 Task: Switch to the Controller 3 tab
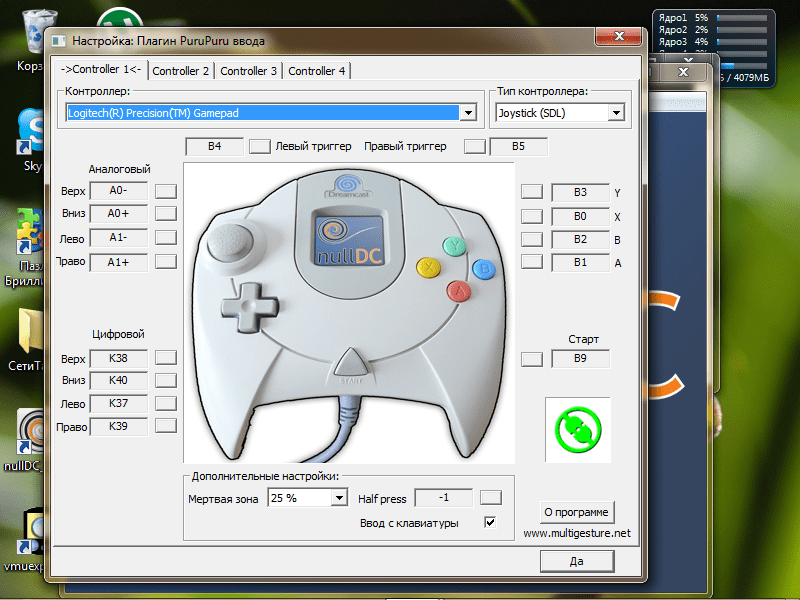[248, 71]
